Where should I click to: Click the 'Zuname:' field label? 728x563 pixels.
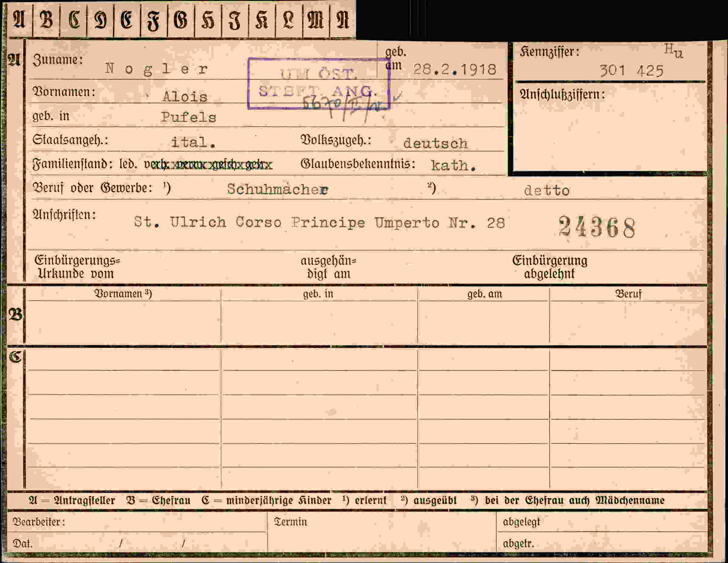[x=58, y=60]
